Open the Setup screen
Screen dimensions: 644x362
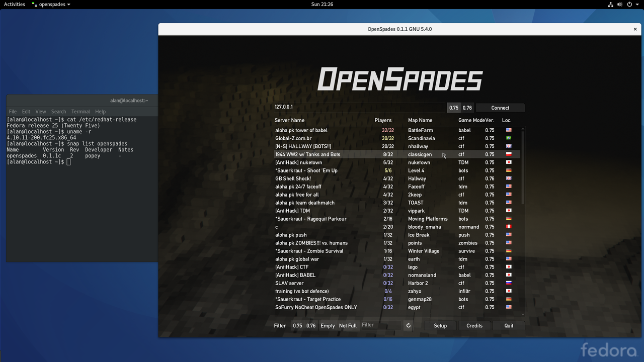pos(440,326)
